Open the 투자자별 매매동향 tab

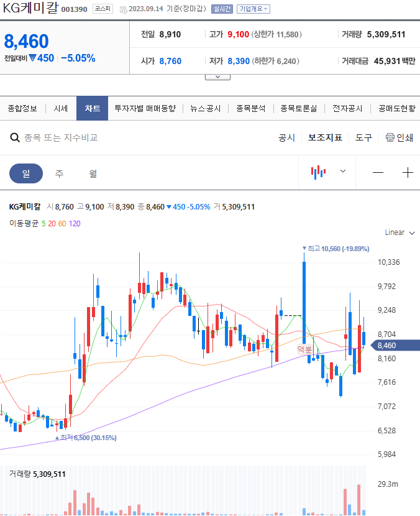[145, 108]
